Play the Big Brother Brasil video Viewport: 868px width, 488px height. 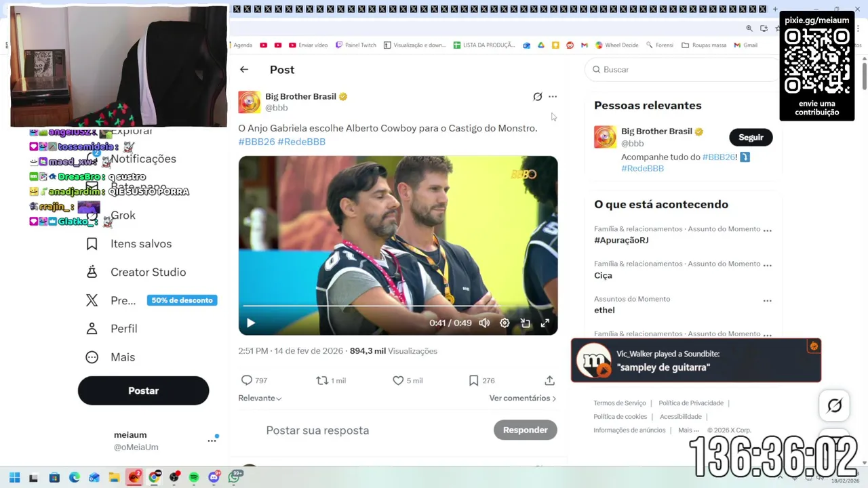coord(250,323)
